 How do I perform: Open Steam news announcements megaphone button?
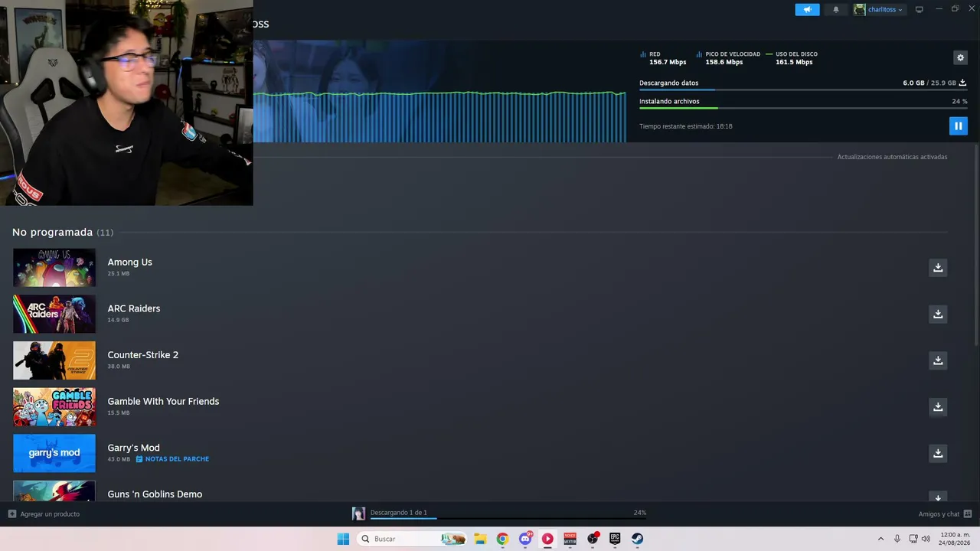(807, 9)
